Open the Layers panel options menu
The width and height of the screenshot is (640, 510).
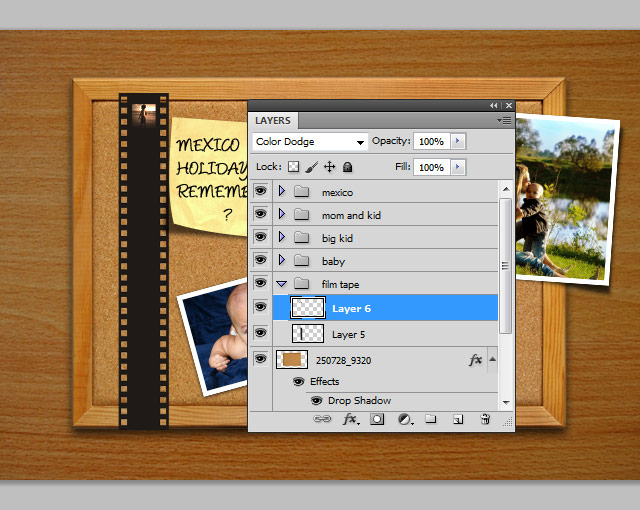pos(505,120)
